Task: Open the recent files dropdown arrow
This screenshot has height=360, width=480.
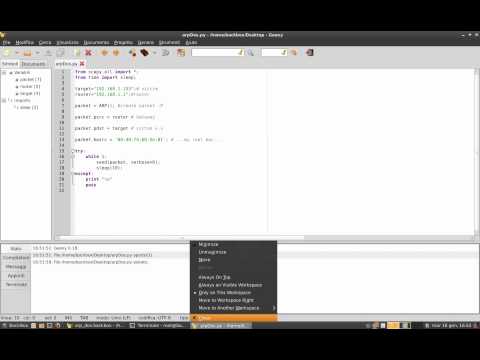Action: [37, 53]
